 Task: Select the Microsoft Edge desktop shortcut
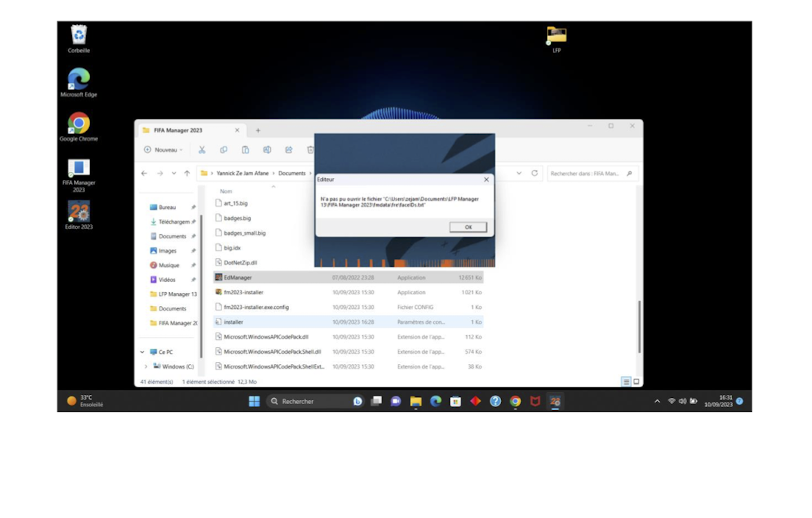point(78,83)
